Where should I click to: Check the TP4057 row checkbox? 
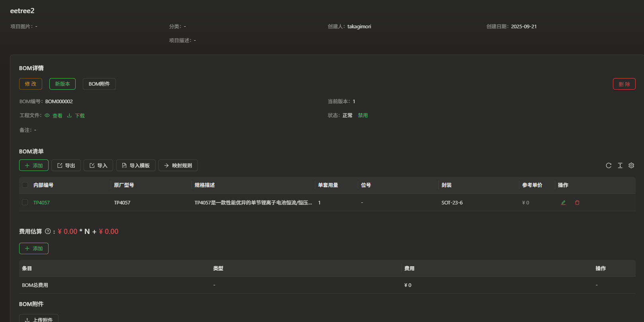(25, 202)
